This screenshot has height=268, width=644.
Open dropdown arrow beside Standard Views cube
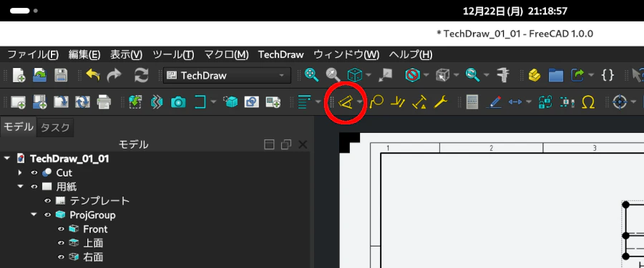pos(369,75)
